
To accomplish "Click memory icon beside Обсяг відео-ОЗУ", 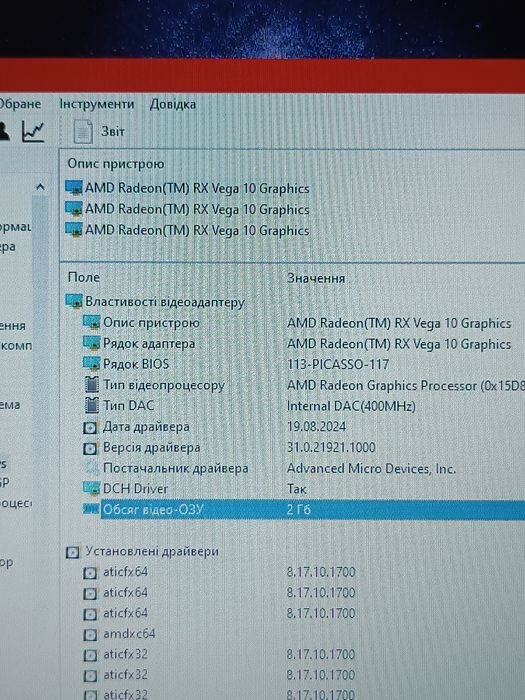I will [92, 509].
